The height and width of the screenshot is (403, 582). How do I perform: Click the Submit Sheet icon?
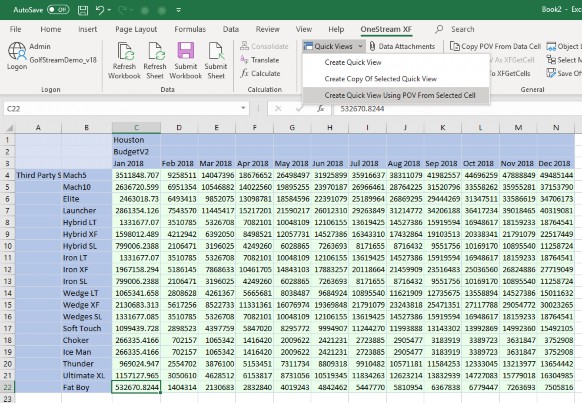(216, 51)
